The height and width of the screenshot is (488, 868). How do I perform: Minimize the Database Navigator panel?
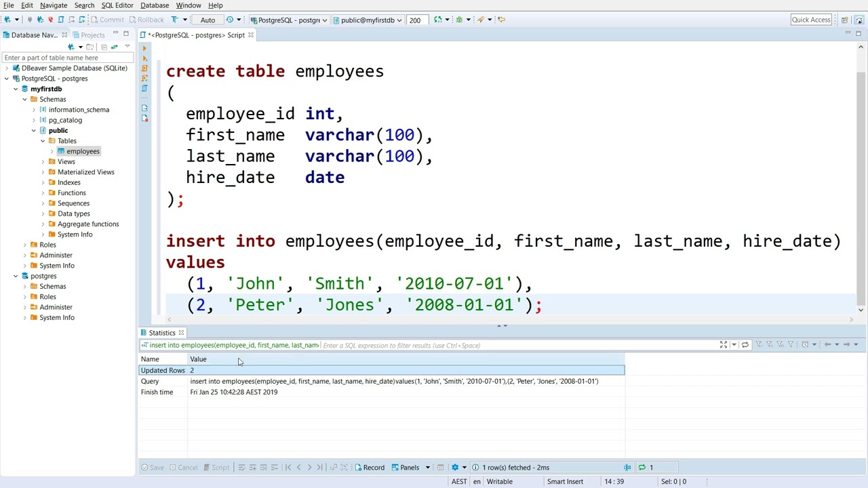pos(115,33)
